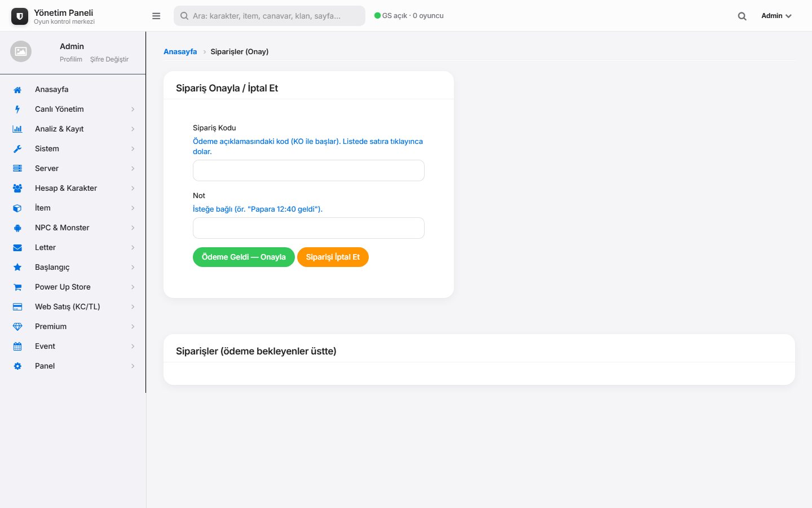Click the lightning bolt icon for Canlı Yönetim
Image resolution: width=812 pixels, height=508 pixels.
point(17,110)
